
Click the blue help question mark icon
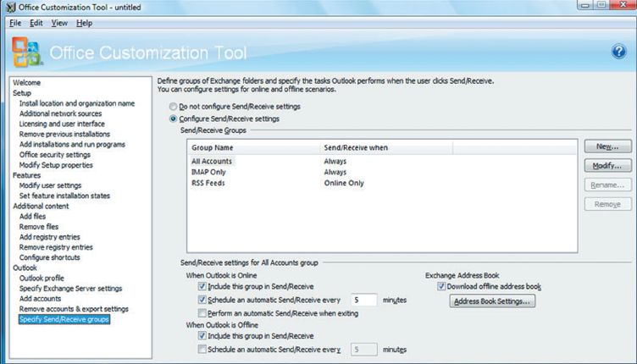pyautogui.click(x=618, y=52)
